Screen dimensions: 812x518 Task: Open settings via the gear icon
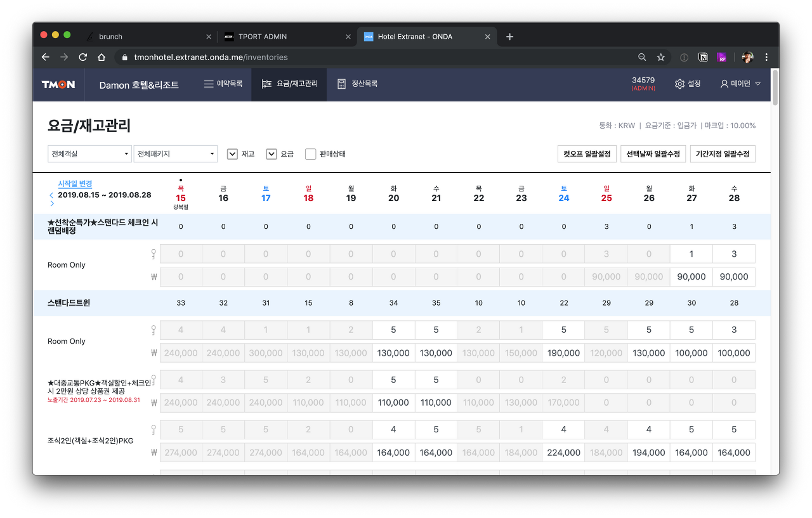679,84
